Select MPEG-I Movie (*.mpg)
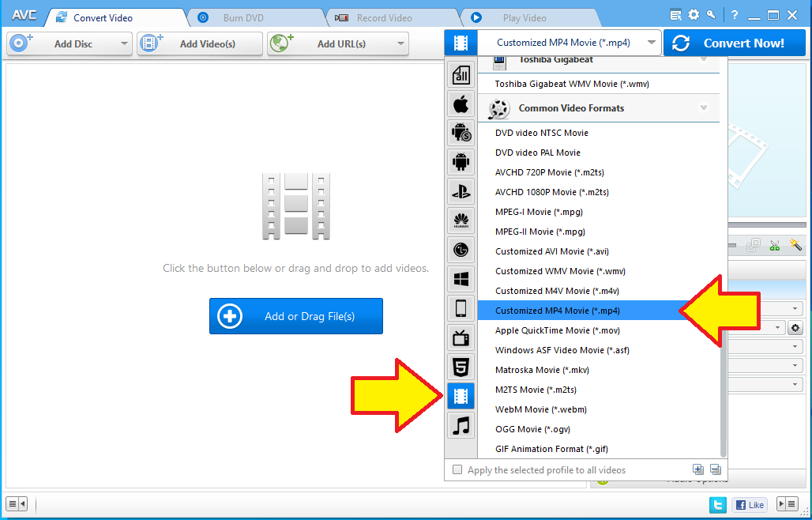 click(x=598, y=211)
